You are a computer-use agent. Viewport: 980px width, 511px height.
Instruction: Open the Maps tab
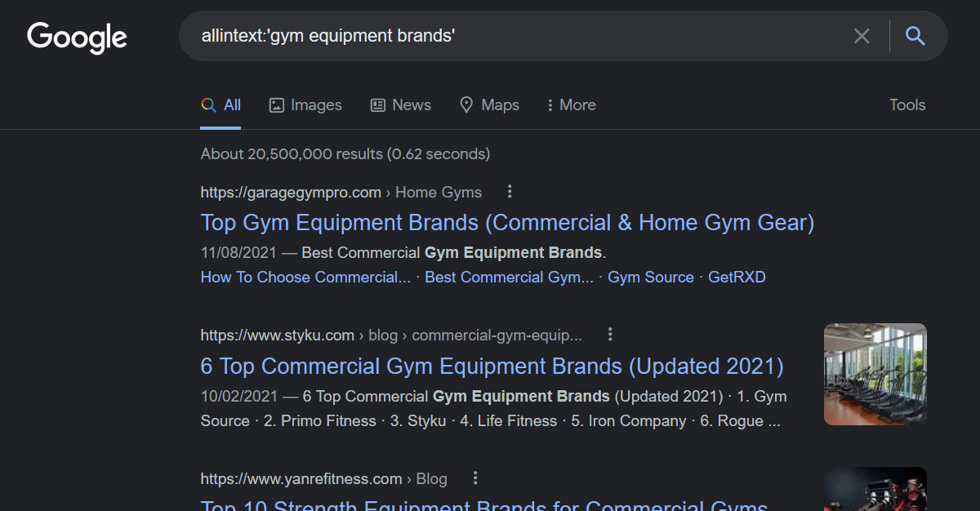(489, 104)
